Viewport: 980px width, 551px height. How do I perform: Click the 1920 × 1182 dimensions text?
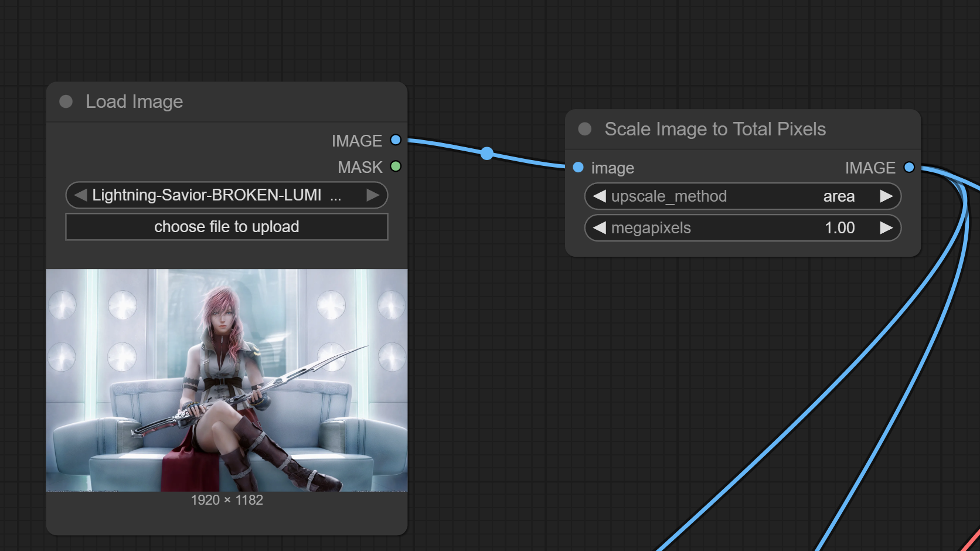point(227,500)
